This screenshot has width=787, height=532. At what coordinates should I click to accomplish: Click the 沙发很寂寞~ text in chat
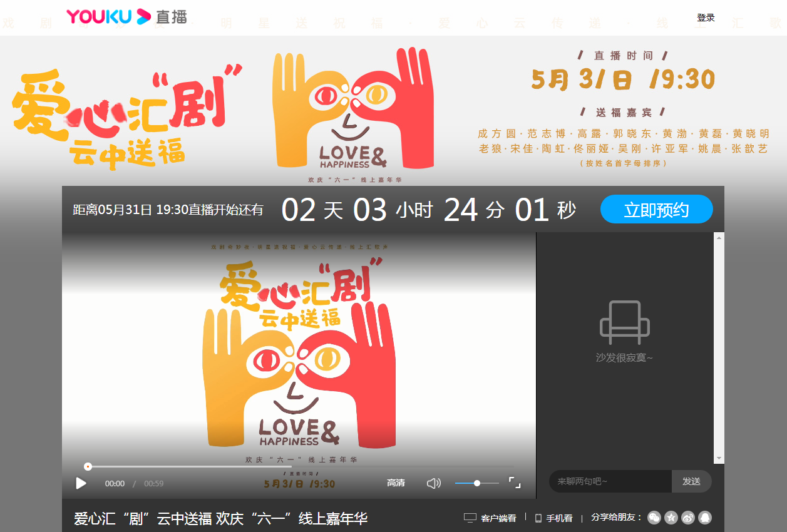tap(624, 358)
